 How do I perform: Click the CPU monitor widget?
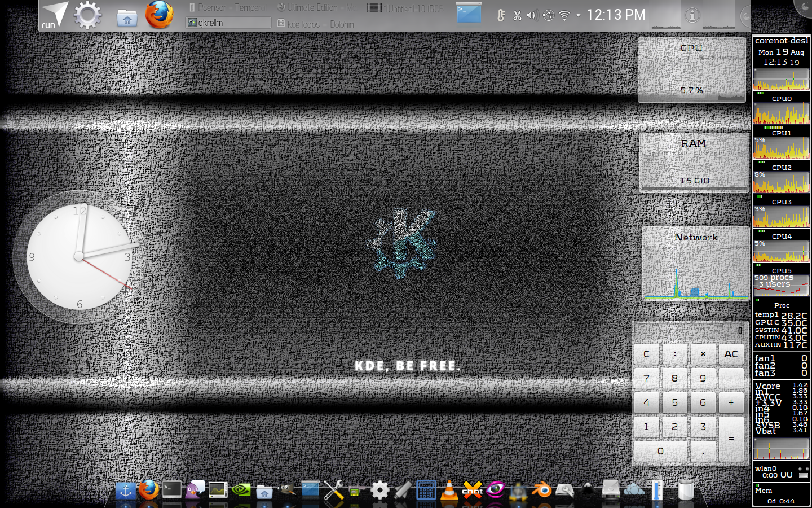[x=692, y=69]
